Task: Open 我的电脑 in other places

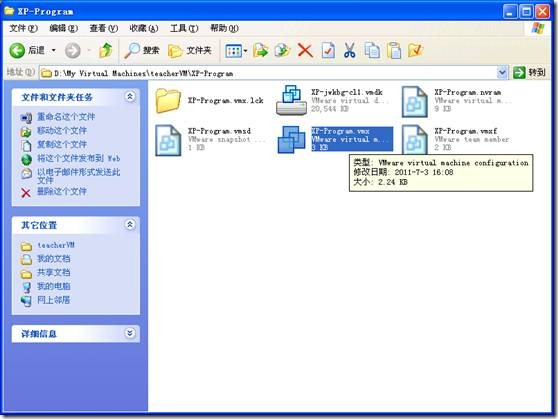Action: point(54,286)
